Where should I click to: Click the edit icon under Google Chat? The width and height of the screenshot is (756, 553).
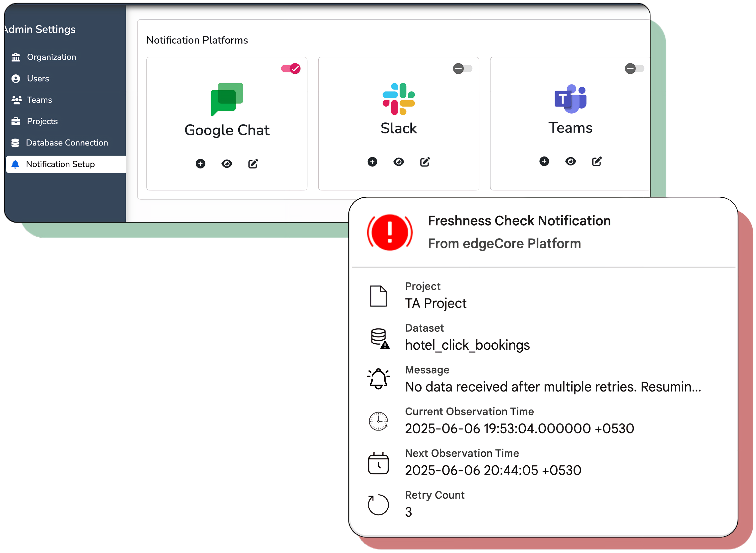tap(253, 164)
